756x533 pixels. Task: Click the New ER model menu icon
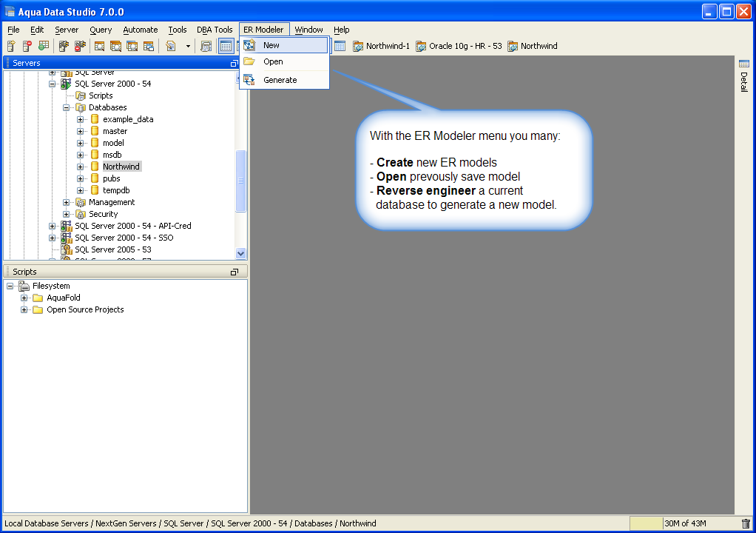pyautogui.click(x=249, y=45)
